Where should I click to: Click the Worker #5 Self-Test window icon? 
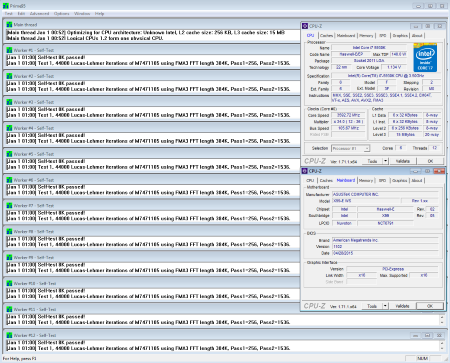9,154
